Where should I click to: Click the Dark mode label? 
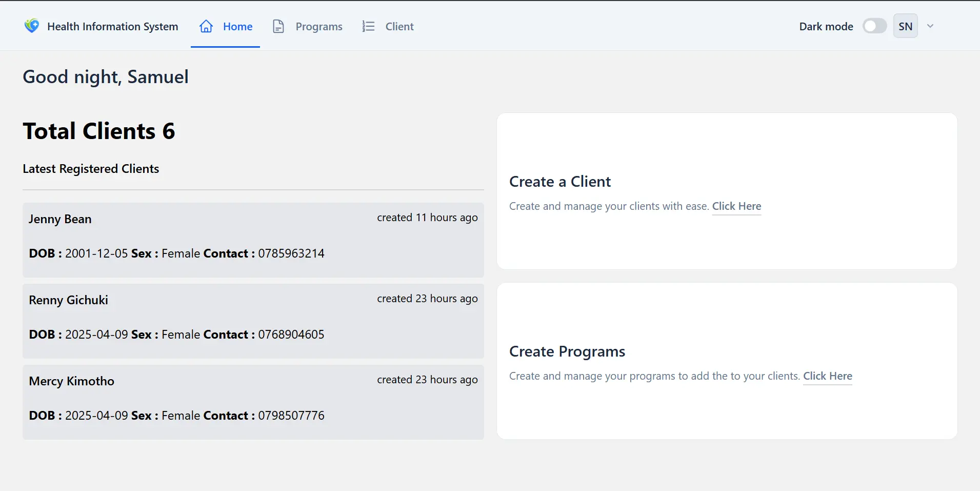[x=826, y=27]
